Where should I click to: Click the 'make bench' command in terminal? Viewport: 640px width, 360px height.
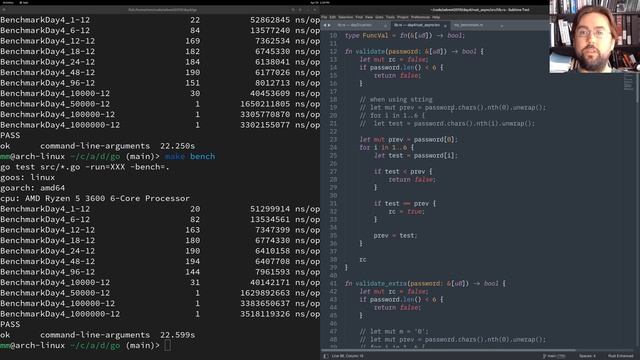point(190,157)
